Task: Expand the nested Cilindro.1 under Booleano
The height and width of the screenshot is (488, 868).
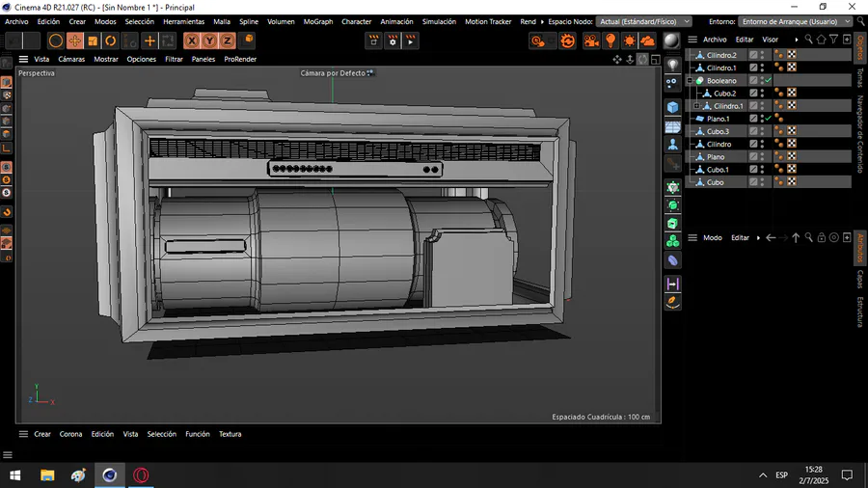Action: pos(697,106)
